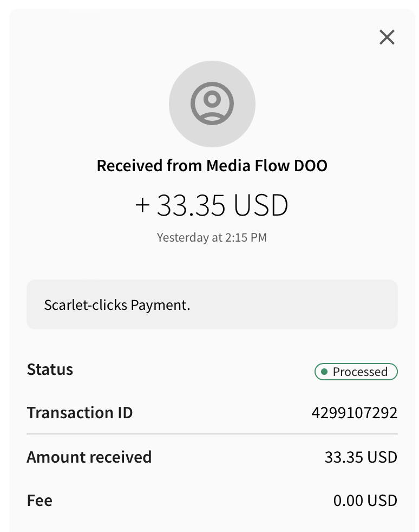This screenshot has height=532, width=419.
Task: Click the Status label
Action: pos(50,369)
